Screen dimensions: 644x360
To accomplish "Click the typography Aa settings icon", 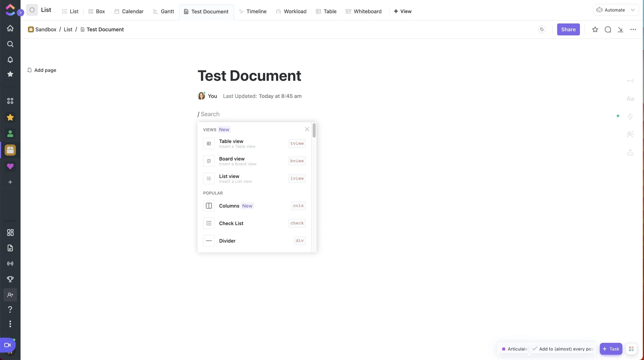I will (x=630, y=99).
